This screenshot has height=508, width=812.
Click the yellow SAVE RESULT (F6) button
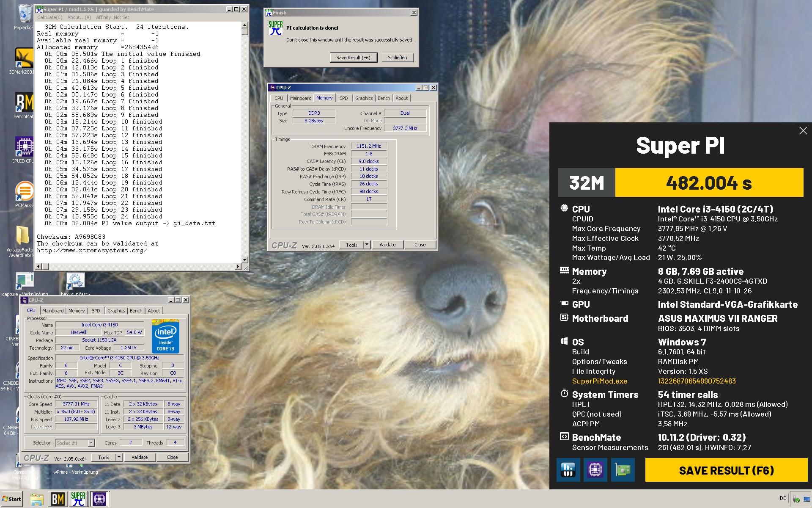(x=726, y=470)
